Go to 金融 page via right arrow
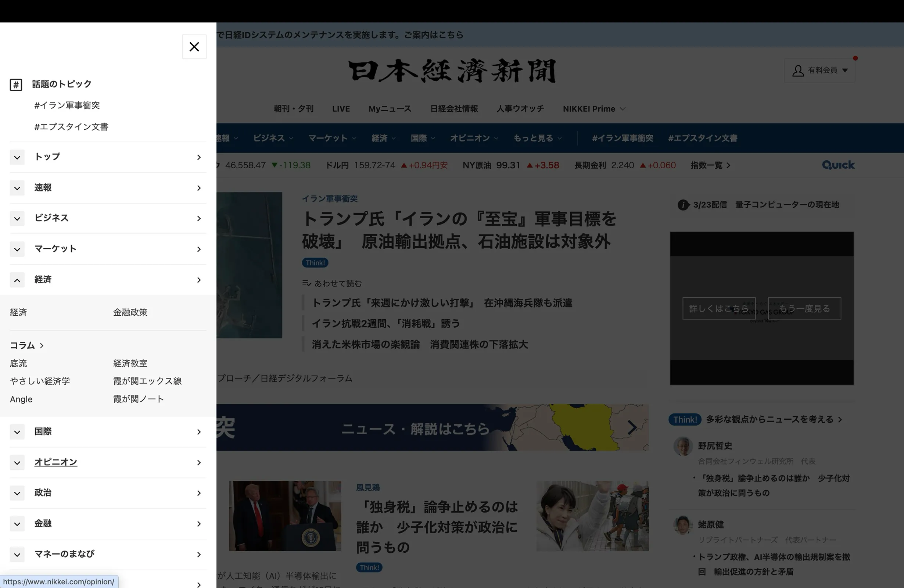The width and height of the screenshot is (904, 588). [x=199, y=524]
